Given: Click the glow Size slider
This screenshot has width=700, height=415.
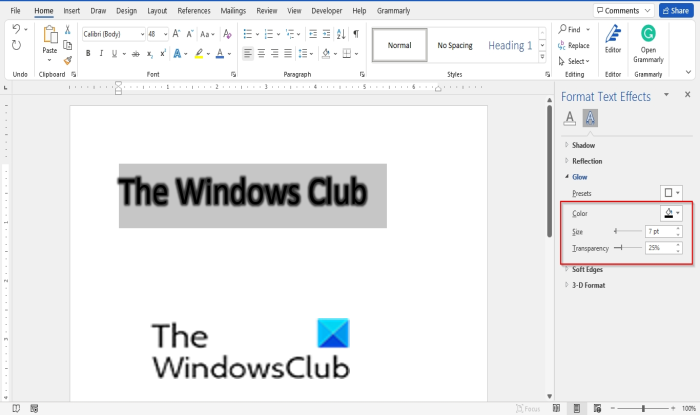Looking at the screenshot, I should point(628,231).
